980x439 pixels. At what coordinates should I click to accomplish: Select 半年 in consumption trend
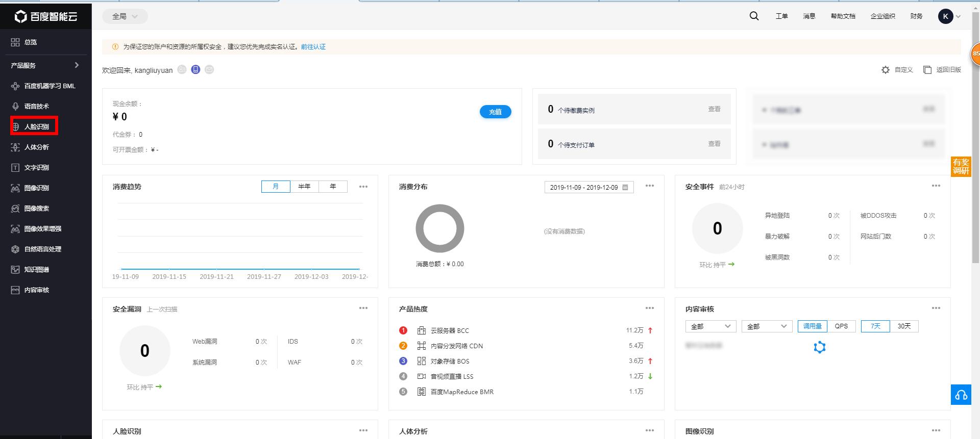[x=304, y=187]
